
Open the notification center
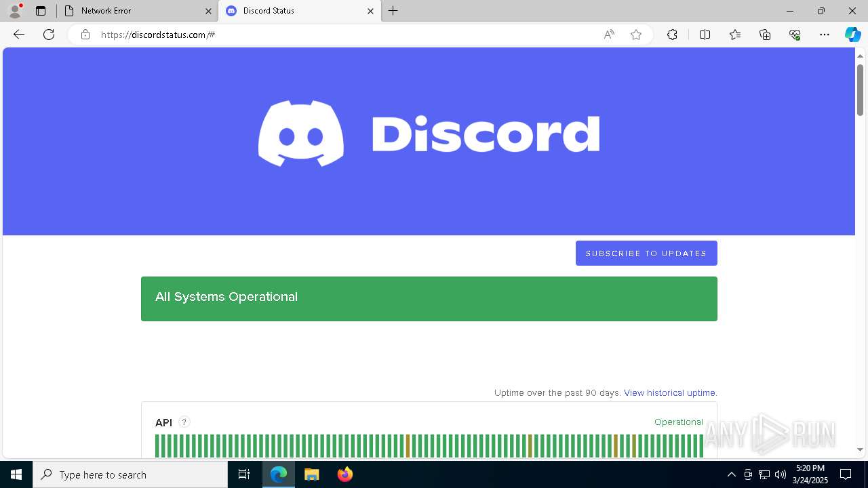(846, 474)
